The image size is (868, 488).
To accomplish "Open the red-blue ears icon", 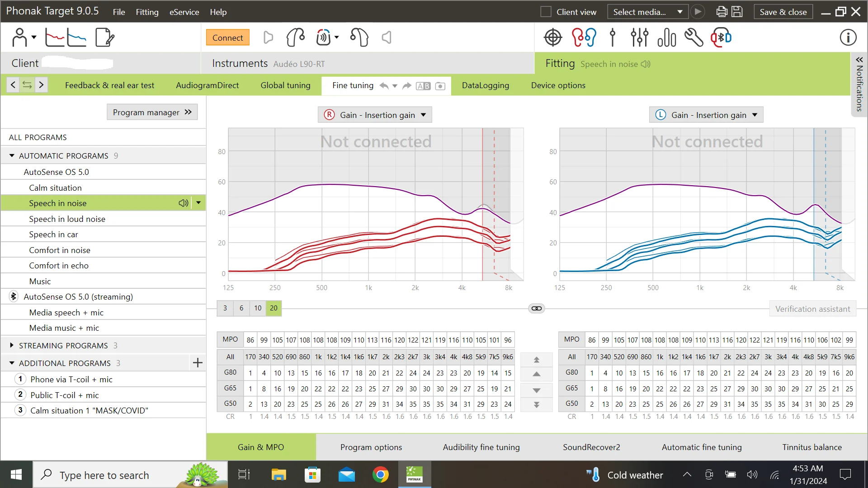I will tap(584, 38).
